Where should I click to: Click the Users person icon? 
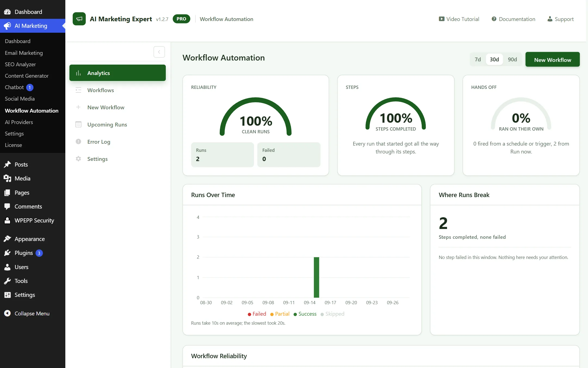click(7, 267)
